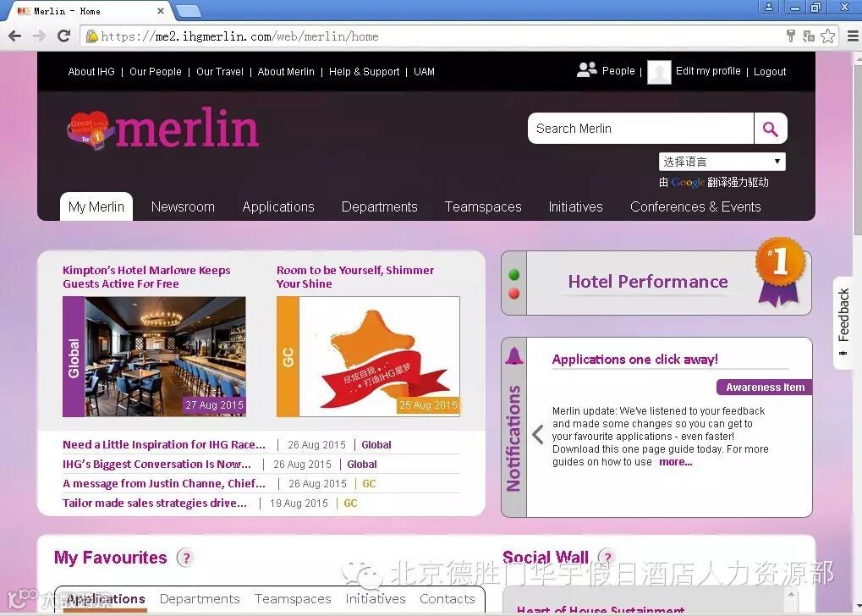
Task: Open the Our People link
Action: (x=155, y=71)
